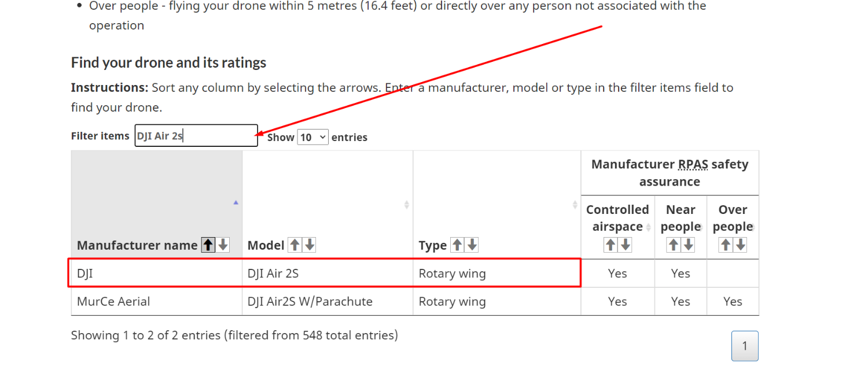Sort the Type column descending
The width and height of the screenshot is (868, 366).
(471, 245)
